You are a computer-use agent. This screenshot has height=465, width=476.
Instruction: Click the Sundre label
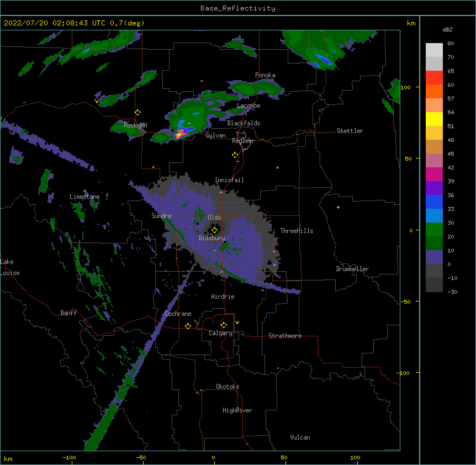coord(161,216)
